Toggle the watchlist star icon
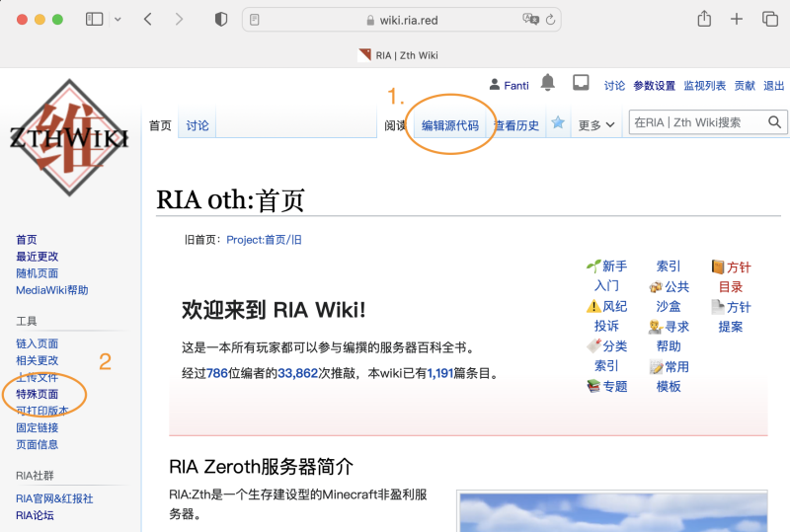Screen dimensions: 790x532 coord(558,122)
